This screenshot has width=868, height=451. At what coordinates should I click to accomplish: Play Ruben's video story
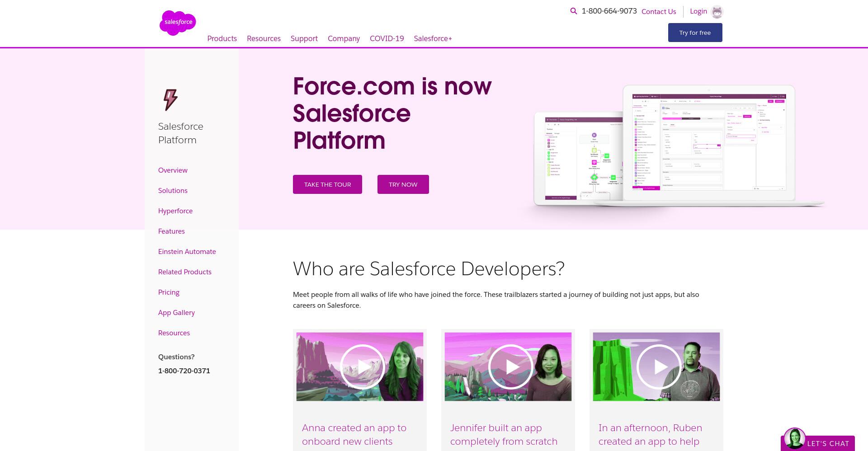(x=659, y=367)
